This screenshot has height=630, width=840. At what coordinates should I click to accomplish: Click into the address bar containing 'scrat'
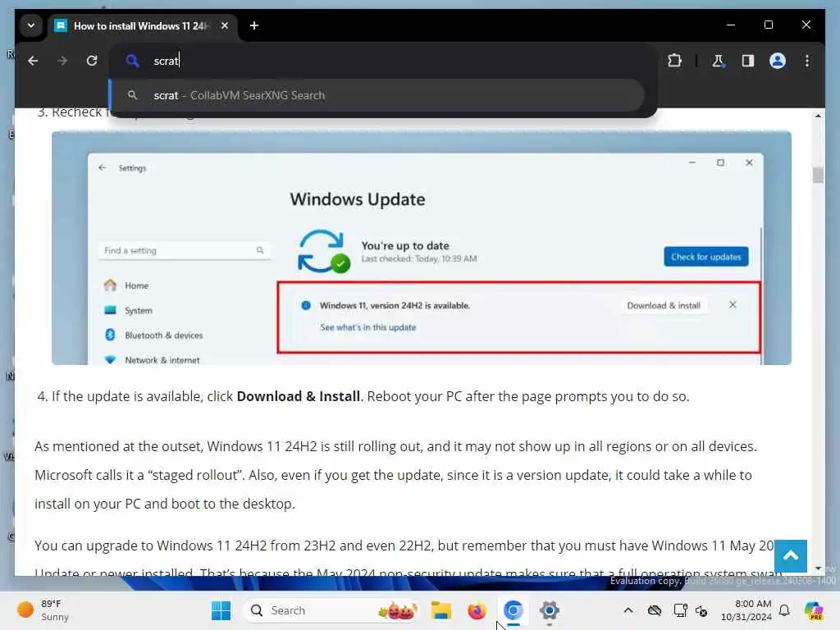(x=382, y=61)
